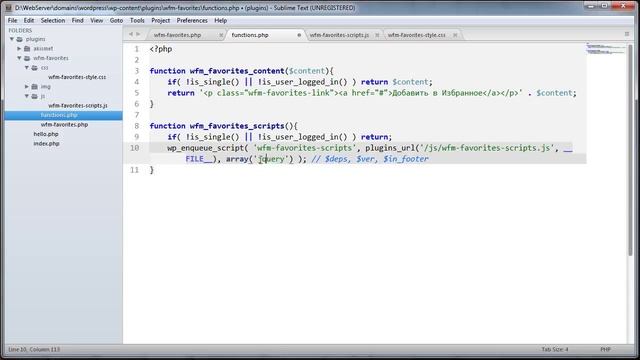
Task: Open the Find menu
Action: 78,20
